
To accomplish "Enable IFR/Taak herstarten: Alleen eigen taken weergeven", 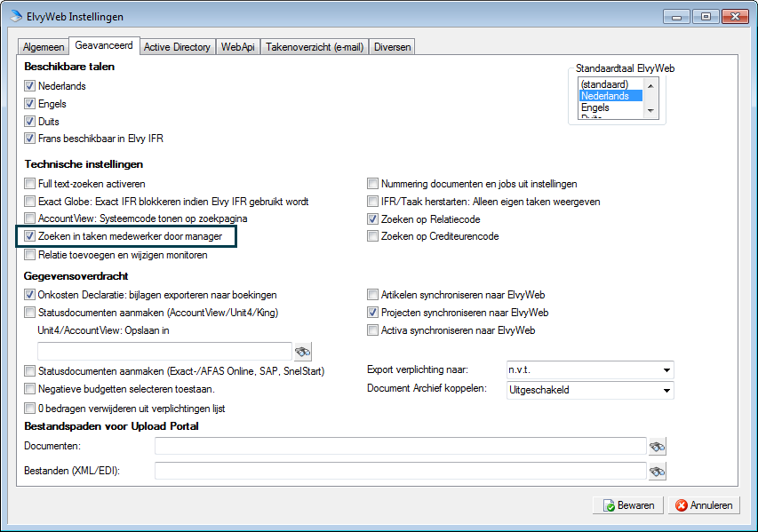I will (372, 202).
